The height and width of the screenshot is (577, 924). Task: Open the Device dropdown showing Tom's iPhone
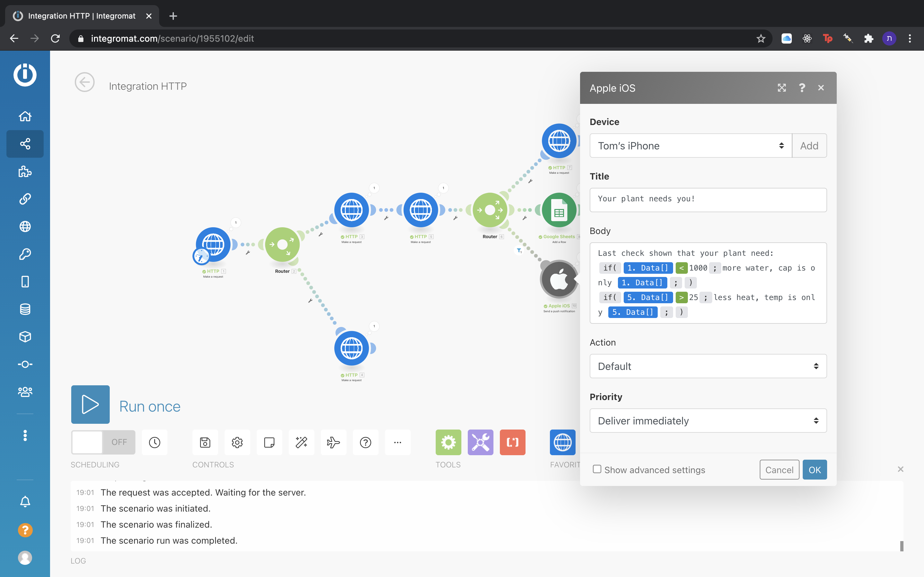pos(690,146)
